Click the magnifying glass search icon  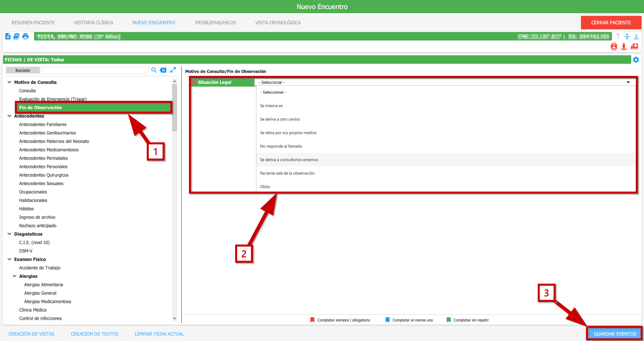click(x=154, y=70)
